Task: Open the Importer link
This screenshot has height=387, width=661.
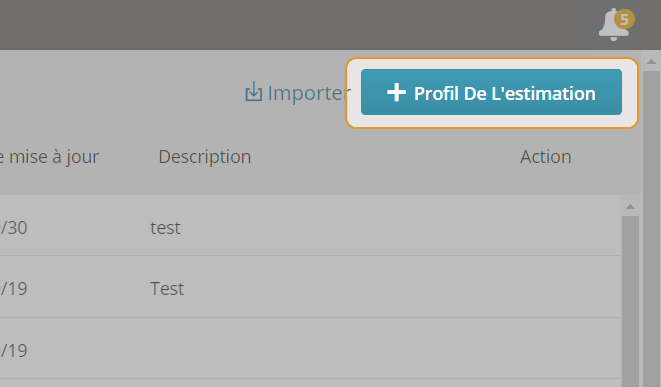Action: [x=298, y=93]
